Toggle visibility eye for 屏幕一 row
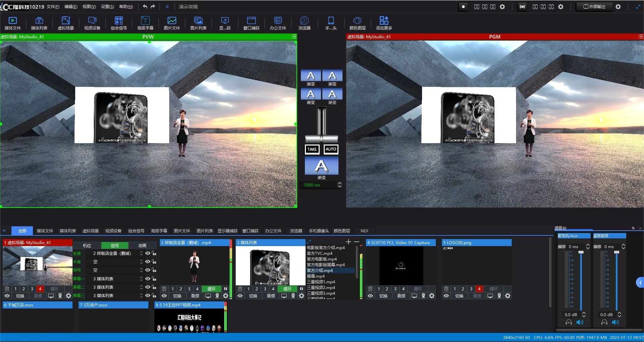 147,279
